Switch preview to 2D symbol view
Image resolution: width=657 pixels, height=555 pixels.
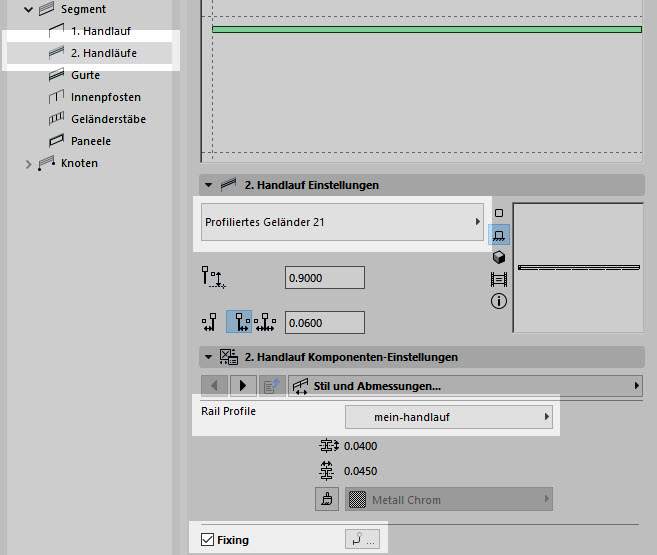499,213
